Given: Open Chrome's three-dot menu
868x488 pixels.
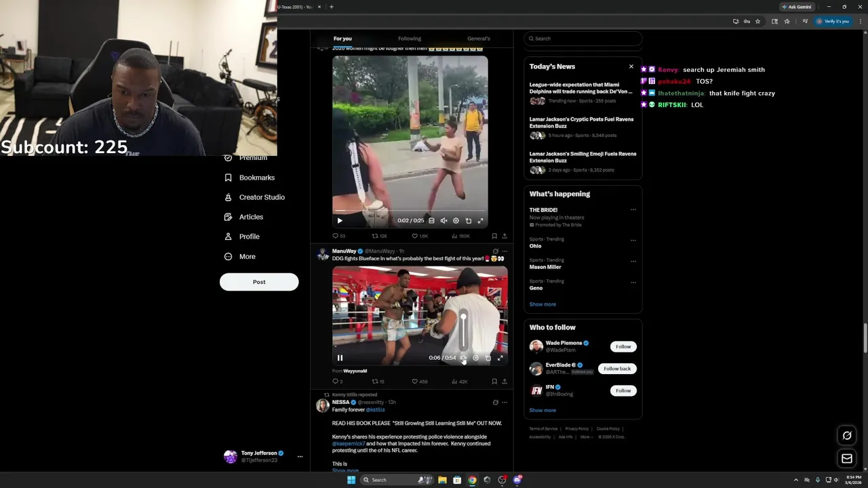Looking at the screenshot, I should click(862, 21).
